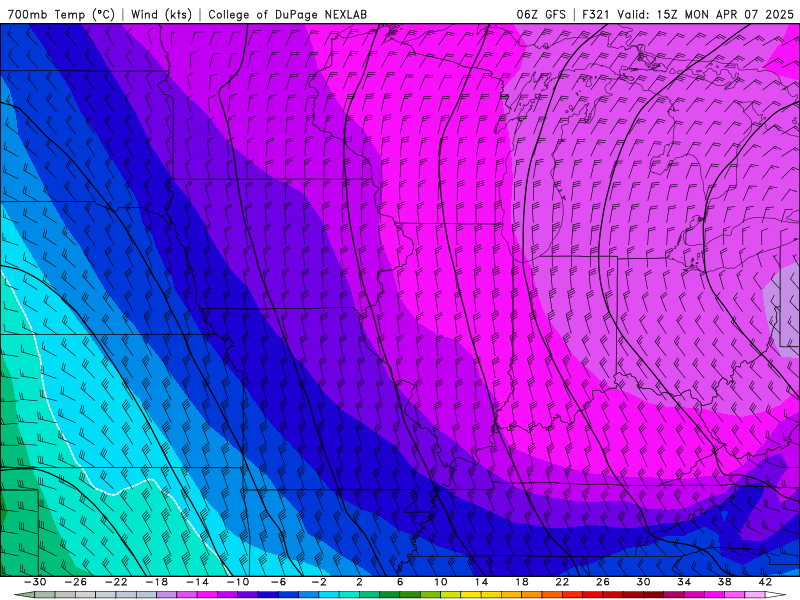800x600 pixels.
Task: Click the "700mb Temp (°C)" title text
Action: point(61,14)
